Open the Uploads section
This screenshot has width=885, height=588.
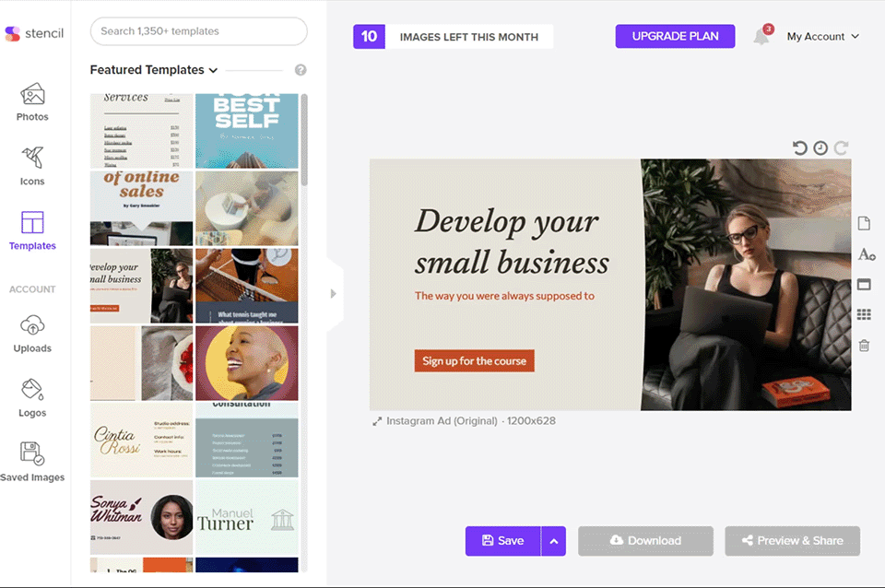[32, 334]
